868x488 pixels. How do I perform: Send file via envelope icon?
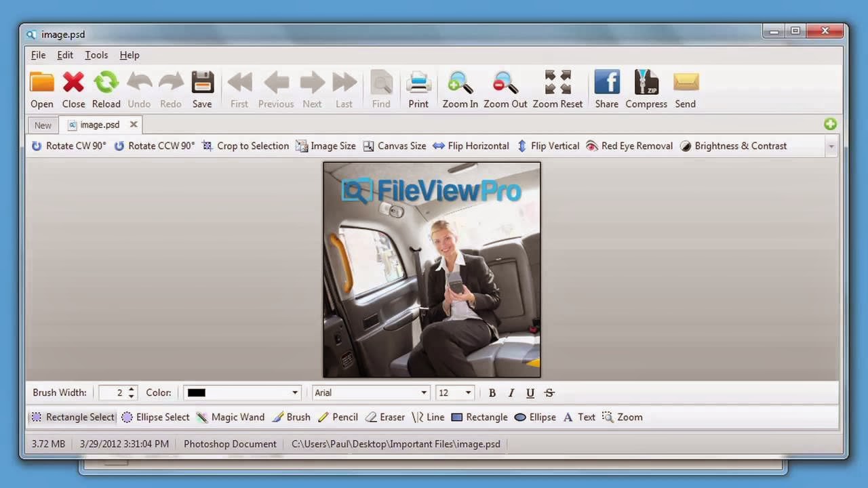[x=686, y=83]
